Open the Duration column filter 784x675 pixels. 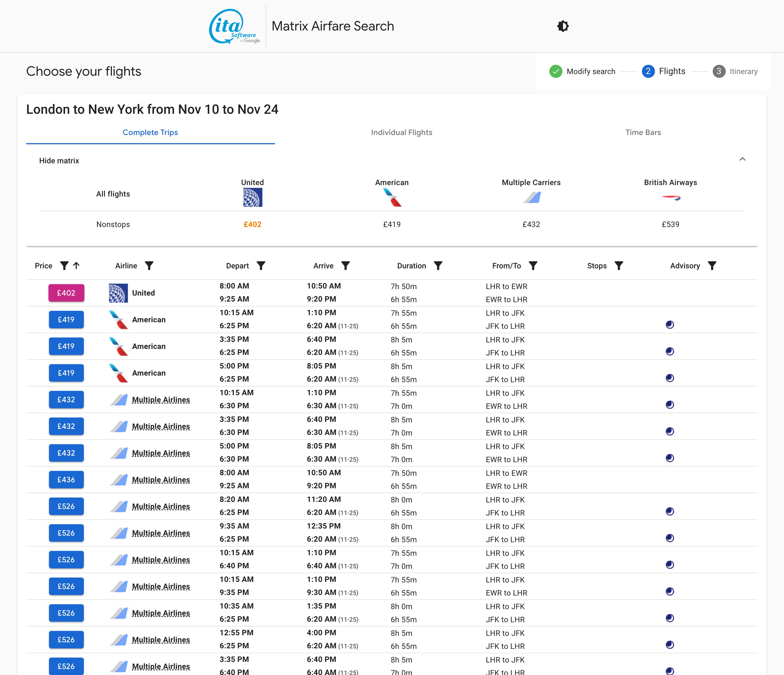438,266
